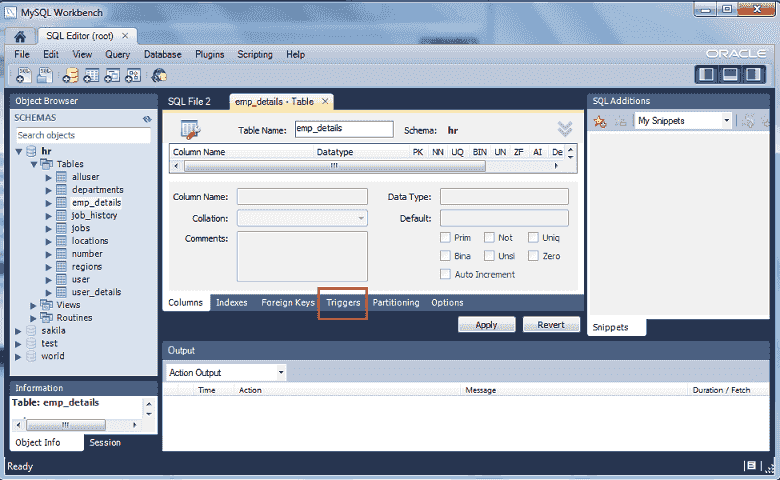Close the SQL Editor (root) tab
Image resolution: width=780 pixels, height=480 pixels.
125,36
